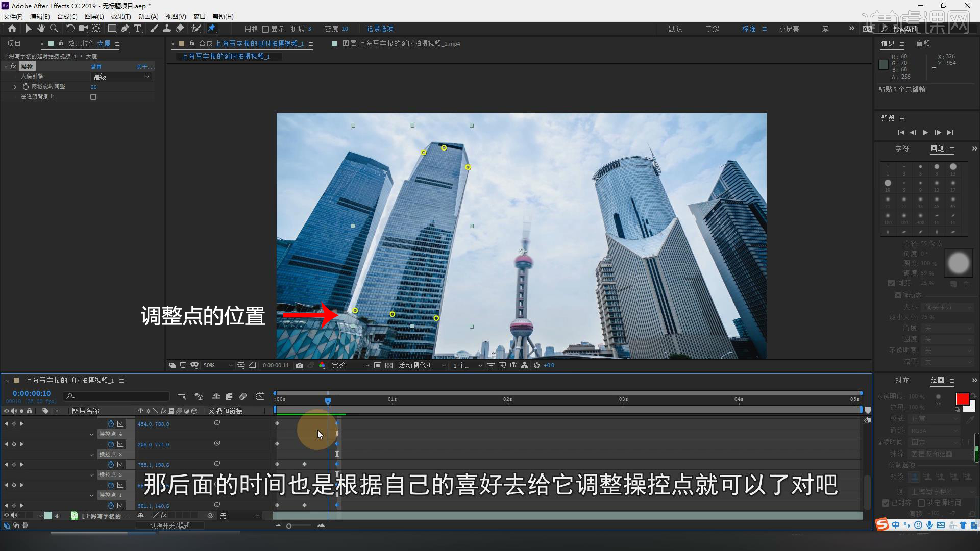Open the 人偶引擎 高级 dropdown
The height and width of the screenshot is (551, 980).
[x=121, y=77]
